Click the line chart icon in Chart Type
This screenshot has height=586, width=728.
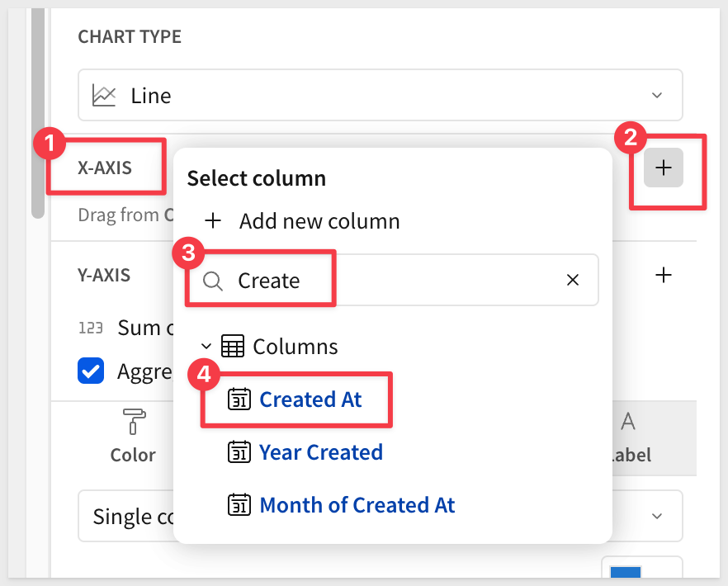coord(104,96)
